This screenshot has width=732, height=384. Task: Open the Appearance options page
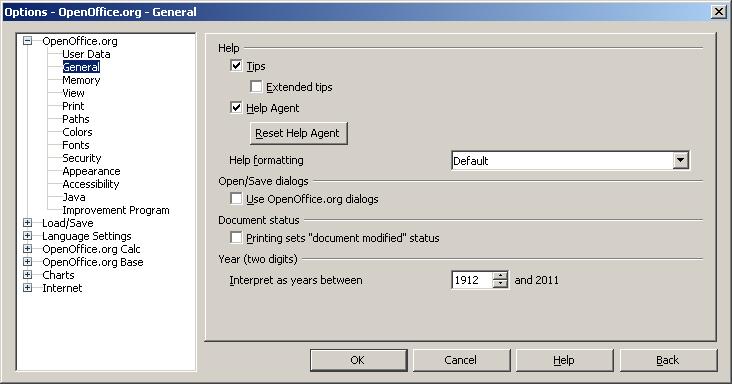[x=92, y=171]
